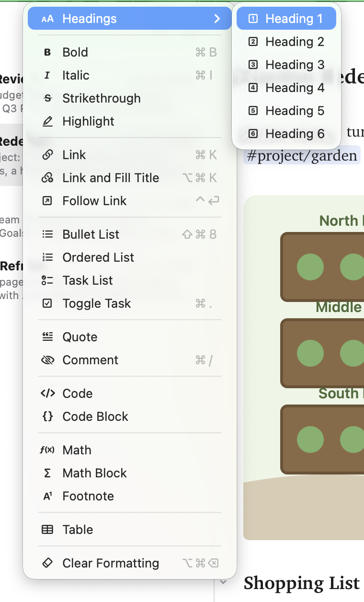
Task: Click the Math Block sigma icon
Action: [47, 473]
